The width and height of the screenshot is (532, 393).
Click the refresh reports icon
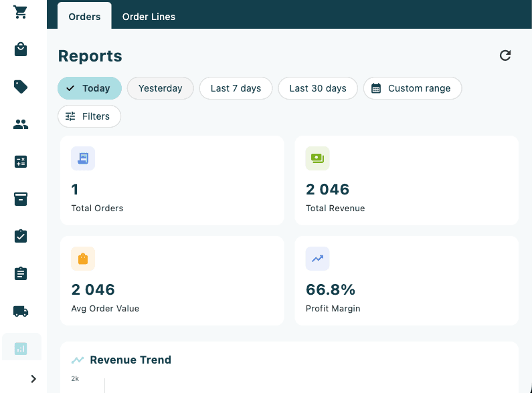pos(505,55)
